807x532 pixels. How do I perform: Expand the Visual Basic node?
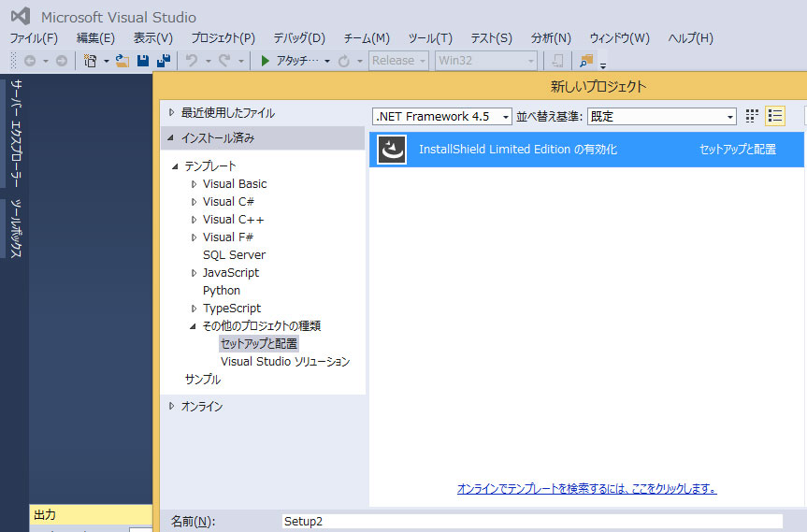(194, 184)
